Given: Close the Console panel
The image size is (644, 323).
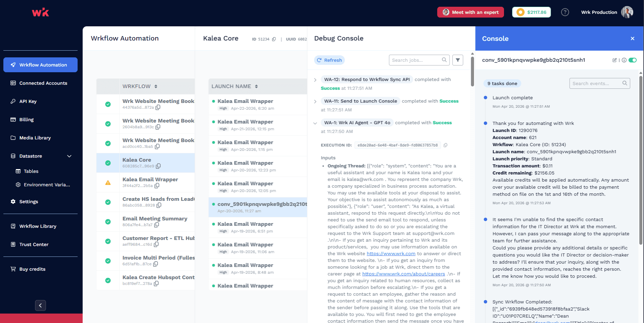Looking at the screenshot, I should (633, 38).
